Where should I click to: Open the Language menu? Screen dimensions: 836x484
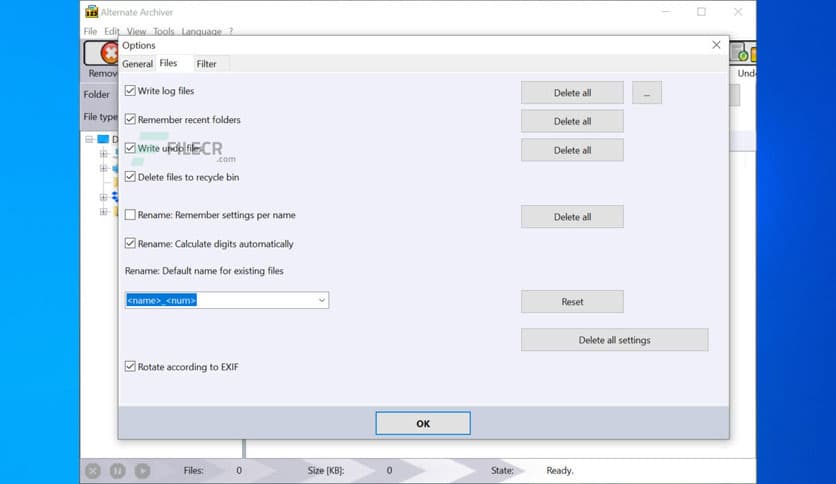click(x=202, y=31)
